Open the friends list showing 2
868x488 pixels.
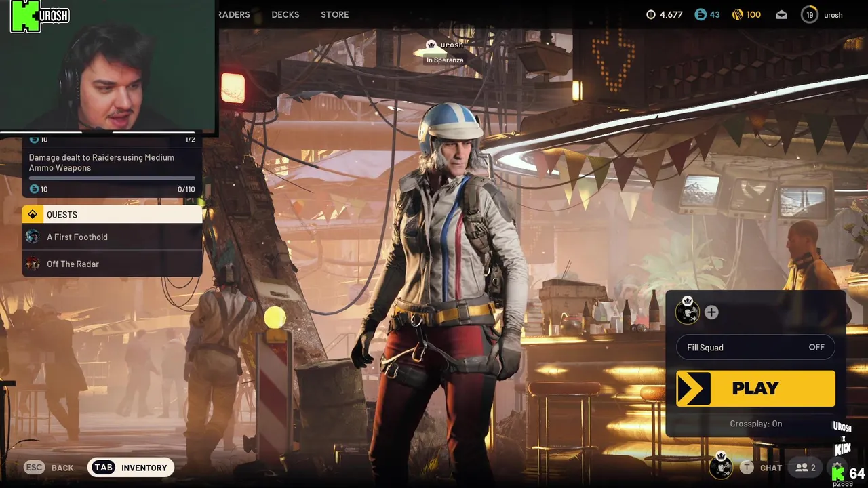tap(806, 468)
